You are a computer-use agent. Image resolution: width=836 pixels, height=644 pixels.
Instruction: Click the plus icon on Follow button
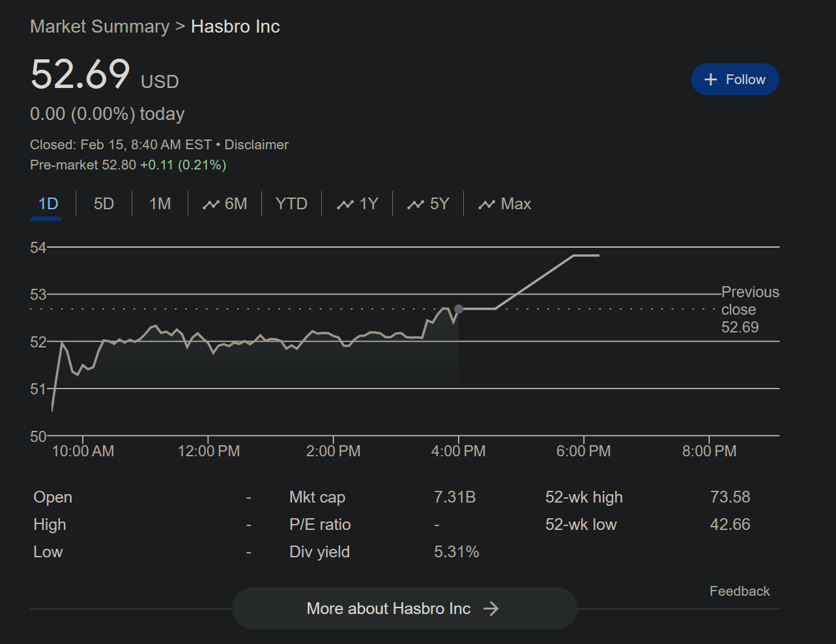(711, 80)
